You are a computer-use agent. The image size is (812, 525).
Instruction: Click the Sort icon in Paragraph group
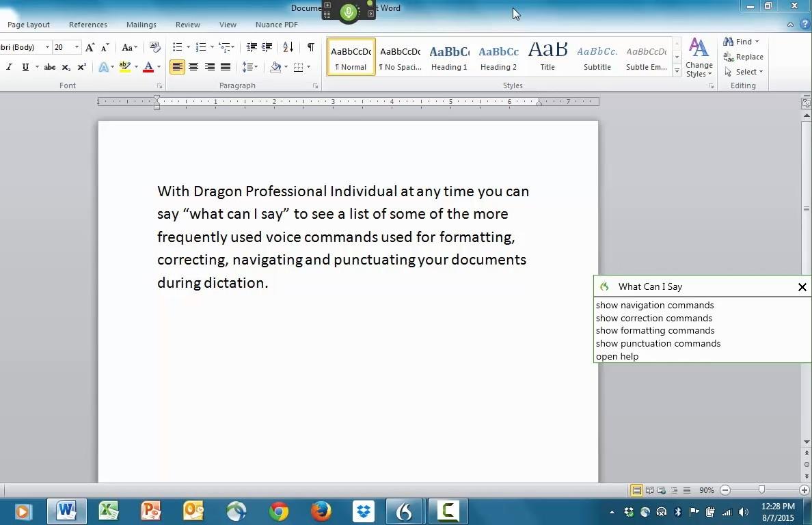pos(288,47)
